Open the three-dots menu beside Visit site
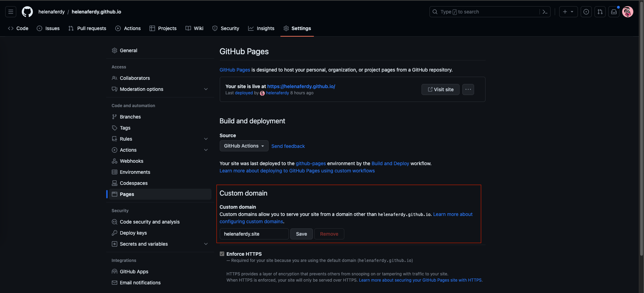Screen dimensions: 644x293 pyautogui.click(x=468, y=89)
